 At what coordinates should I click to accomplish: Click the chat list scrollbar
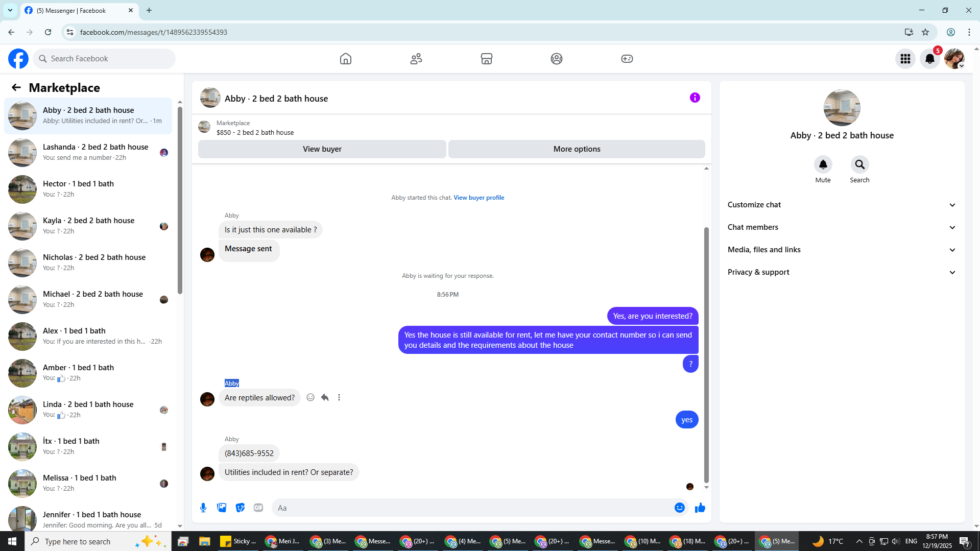tap(180, 199)
